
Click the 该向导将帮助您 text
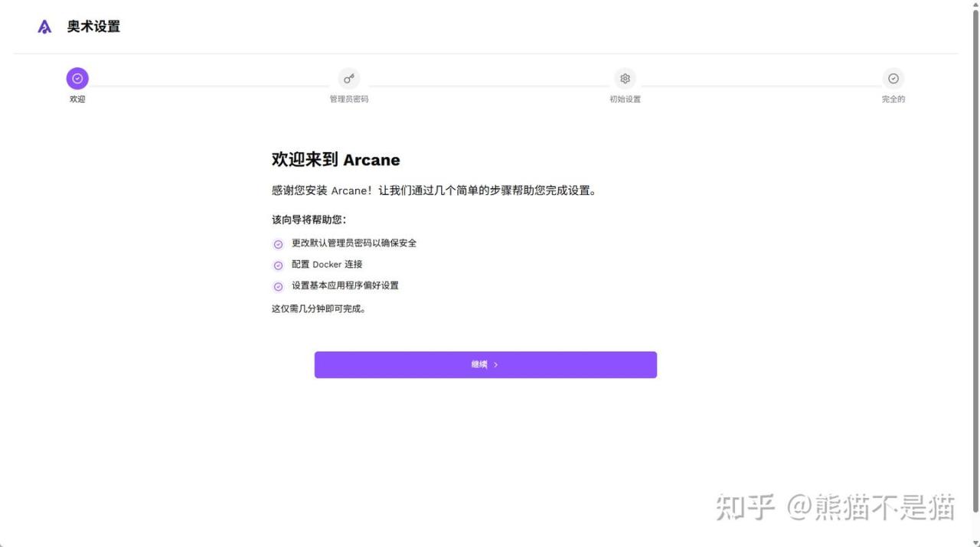(x=309, y=220)
